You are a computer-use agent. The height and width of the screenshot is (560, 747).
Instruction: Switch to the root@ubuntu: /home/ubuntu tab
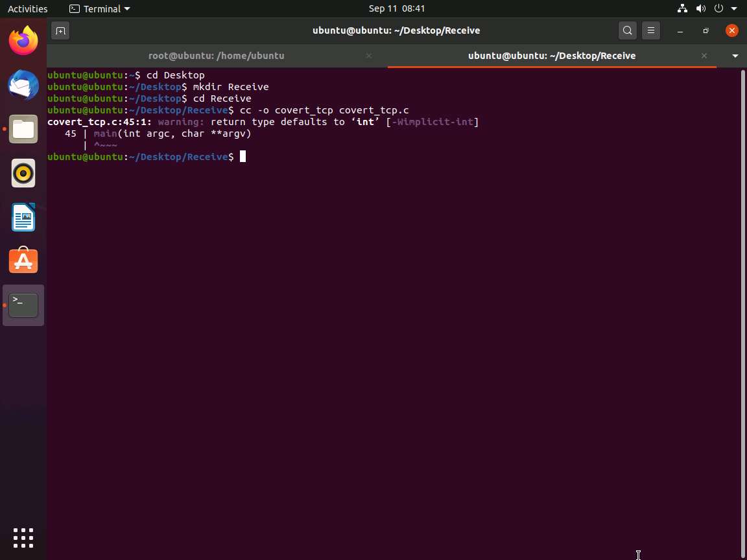click(x=217, y=56)
